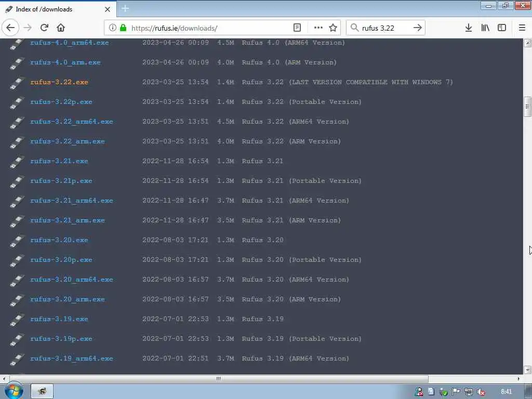The height and width of the screenshot is (399, 532).
Task: Click the search magnifier icon
Action: [x=354, y=28]
